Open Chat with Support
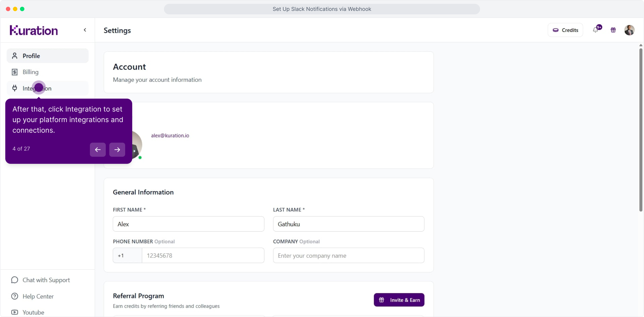644x317 pixels. [41, 280]
